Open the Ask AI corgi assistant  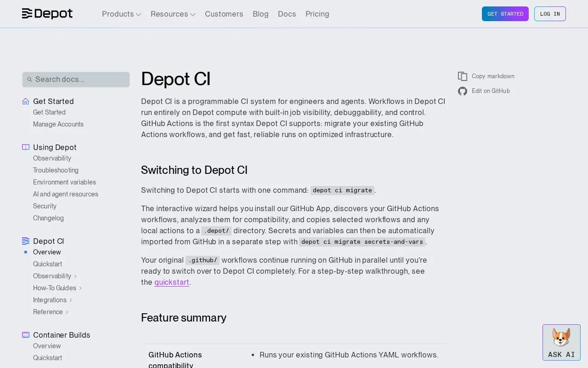[x=561, y=343]
